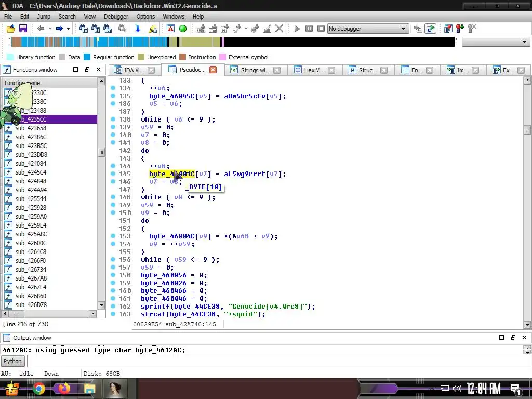Viewport: 532px width, 399px height.
Task: Click the green circle status icon
Action: coord(183,29)
